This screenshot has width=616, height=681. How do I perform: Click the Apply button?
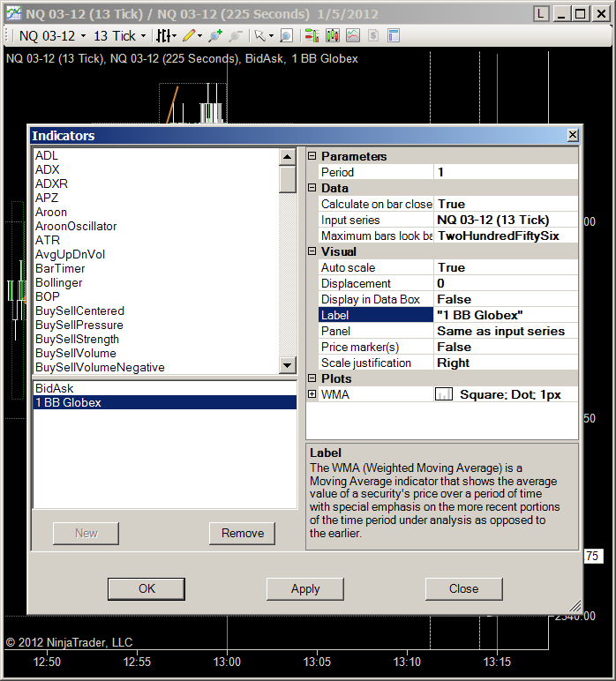click(305, 588)
